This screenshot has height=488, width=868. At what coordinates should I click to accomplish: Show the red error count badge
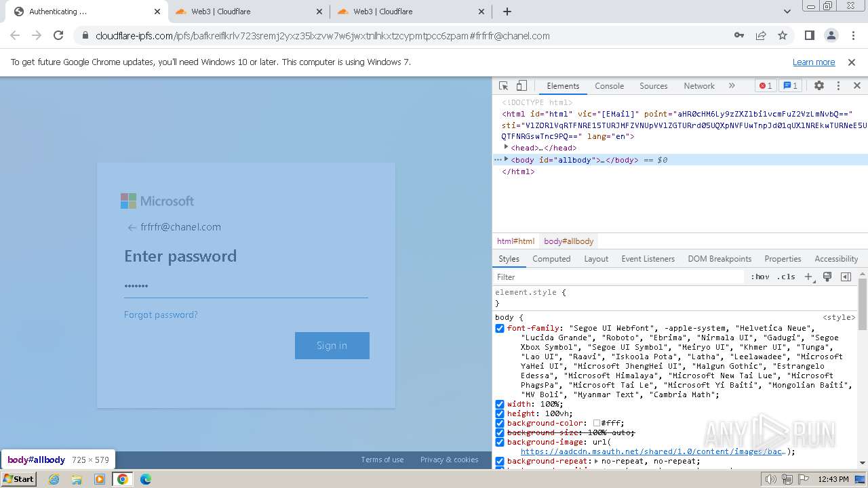click(x=766, y=86)
